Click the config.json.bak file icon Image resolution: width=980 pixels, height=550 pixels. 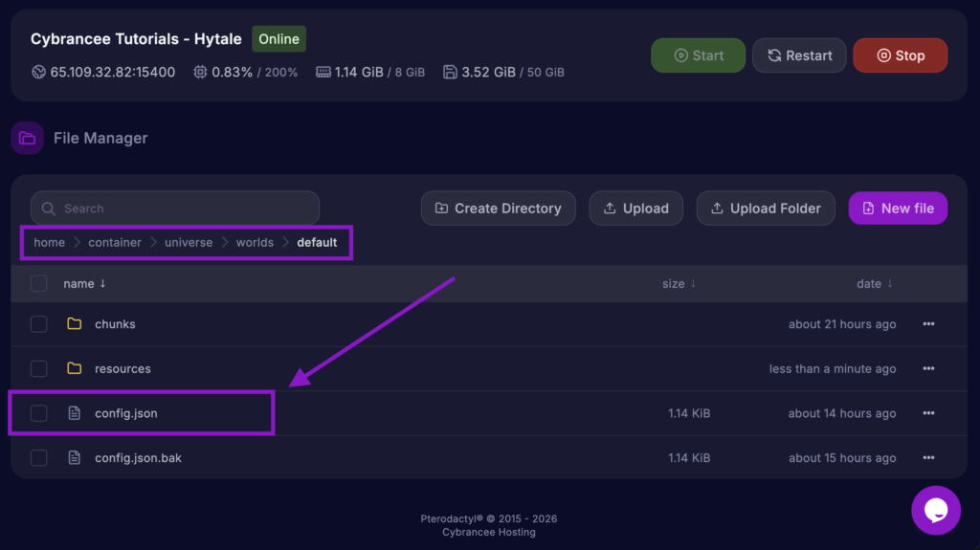75,458
